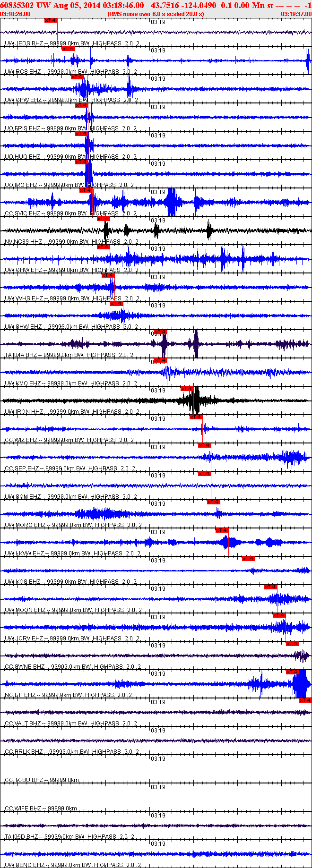
Task: Click the 'UW MOON EHZ' station label
Action: coord(26,610)
